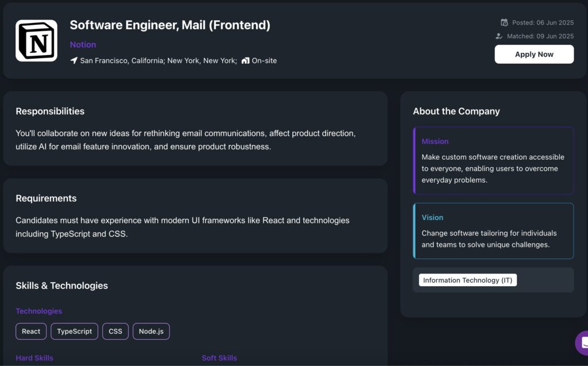
Task: Click the job title Software Engineer, Mail (Frontend)
Action: [170, 25]
